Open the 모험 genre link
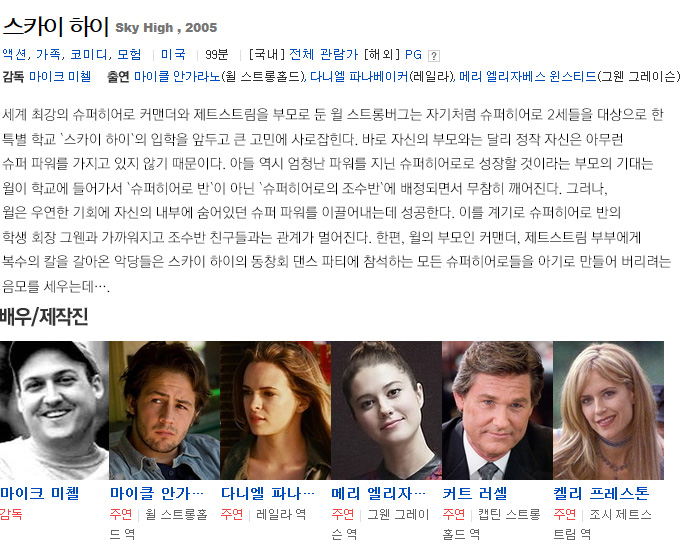 (129, 54)
